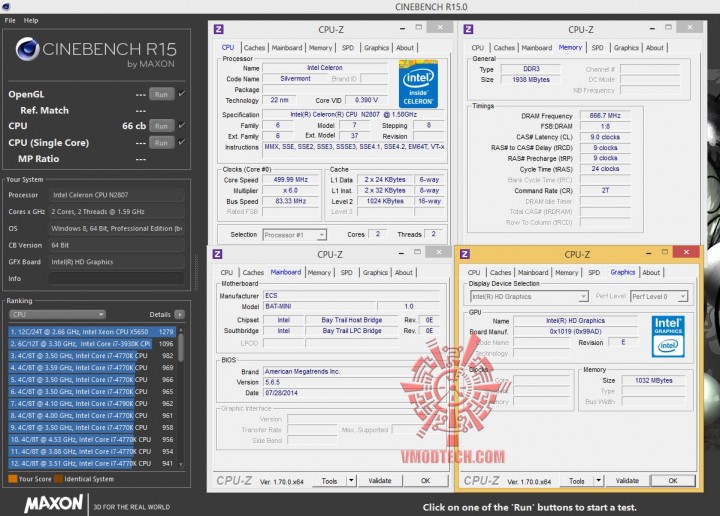The width and height of the screenshot is (720, 516).
Task: Select ranking entry Intel Xeon CPU X5650
Action: point(92,331)
